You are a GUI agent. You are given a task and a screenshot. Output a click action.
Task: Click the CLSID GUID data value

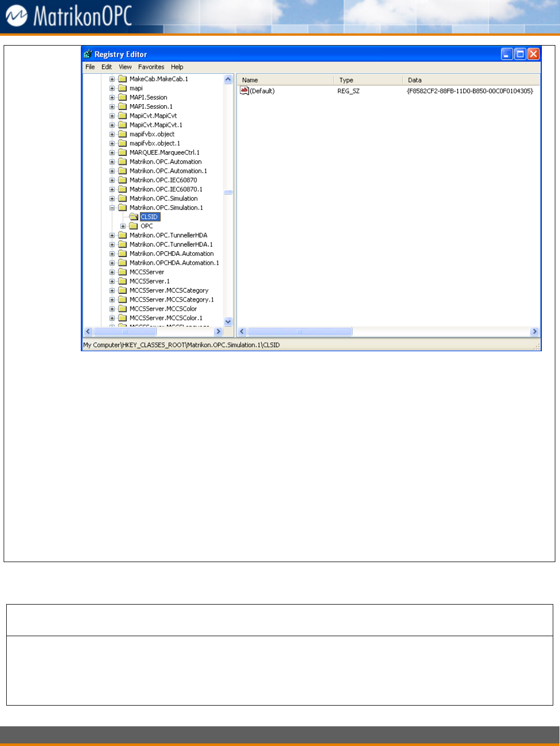470,91
